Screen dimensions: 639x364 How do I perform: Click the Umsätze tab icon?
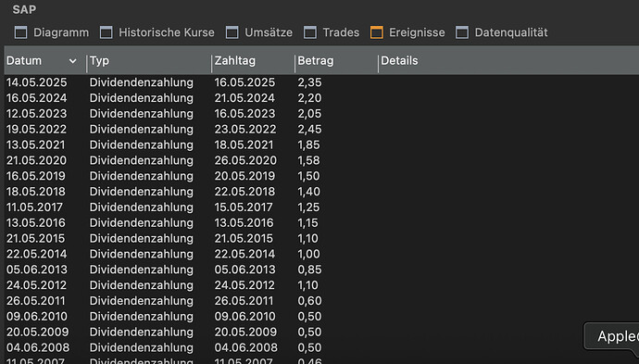click(232, 32)
